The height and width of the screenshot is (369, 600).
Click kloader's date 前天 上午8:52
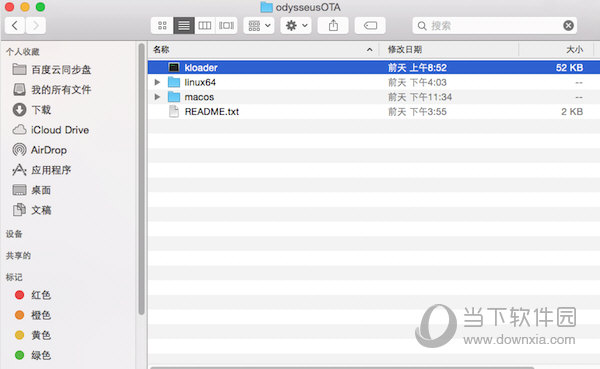pos(417,68)
